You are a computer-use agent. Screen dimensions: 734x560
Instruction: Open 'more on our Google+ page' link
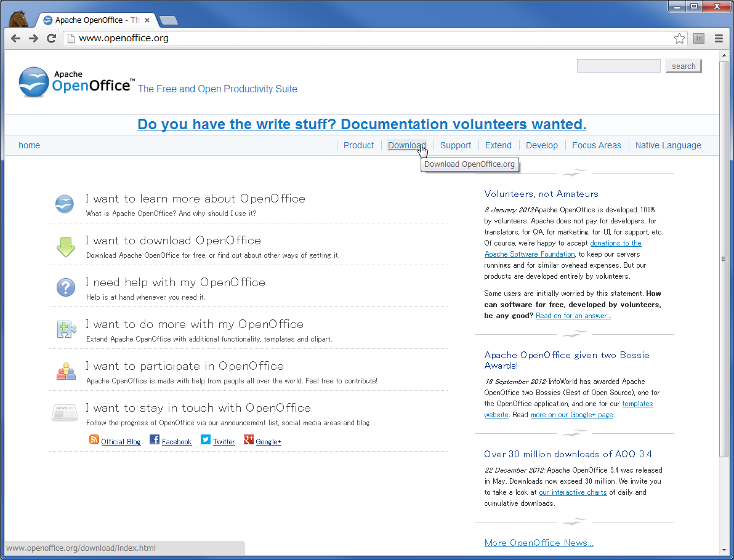(571, 415)
